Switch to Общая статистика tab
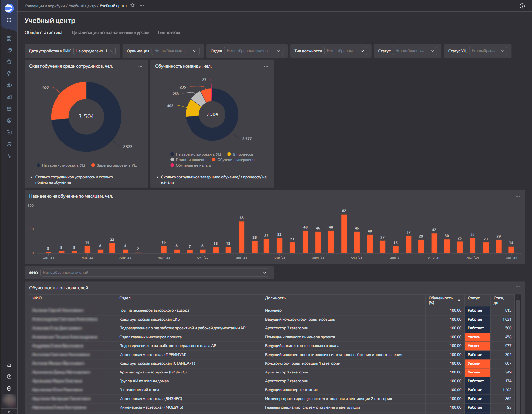The height and width of the screenshot is (414, 532). pos(43,32)
